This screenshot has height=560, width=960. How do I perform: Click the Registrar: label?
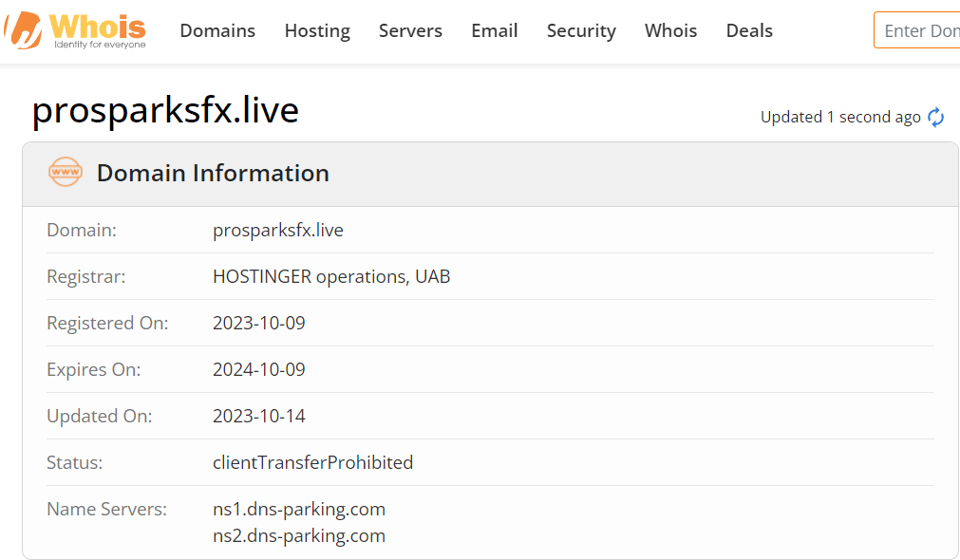click(85, 276)
